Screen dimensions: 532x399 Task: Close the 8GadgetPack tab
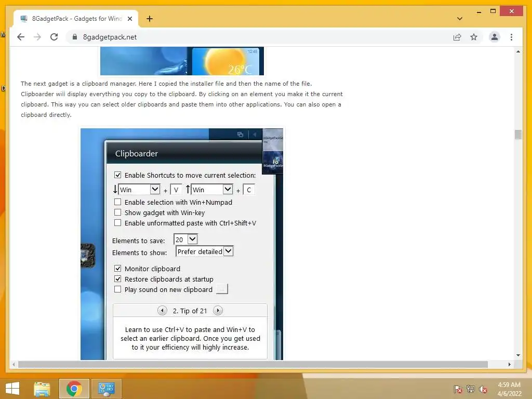[x=129, y=19]
